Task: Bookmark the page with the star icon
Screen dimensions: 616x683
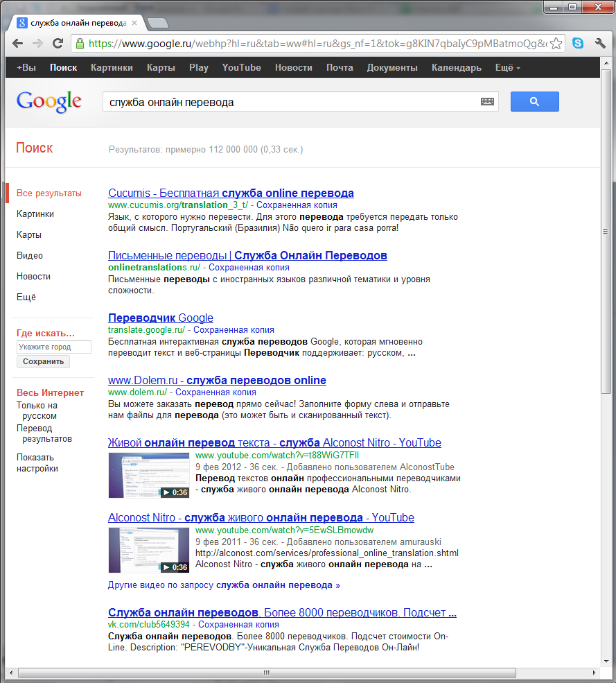Action: pyautogui.click(x=556, y=44)
